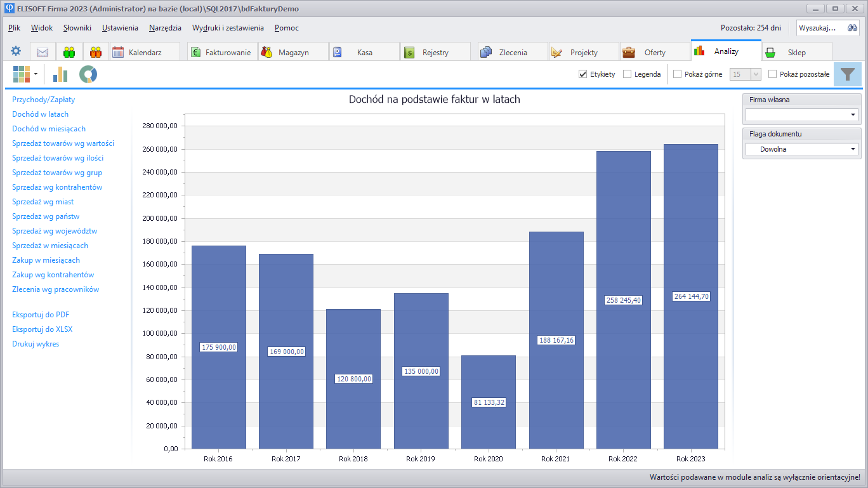Click the binoculars search icon
Image resolution: width=868 pixels, height=488 pixels.
pos(852,28)
